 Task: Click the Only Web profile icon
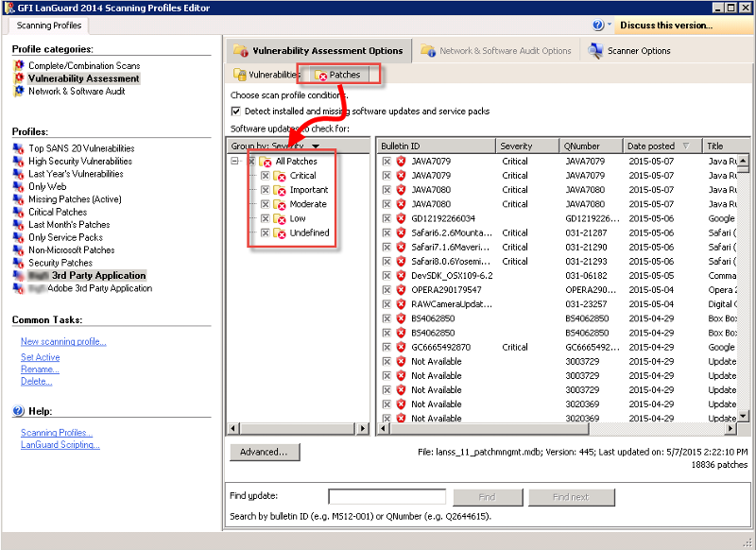(x=18, y=186)
